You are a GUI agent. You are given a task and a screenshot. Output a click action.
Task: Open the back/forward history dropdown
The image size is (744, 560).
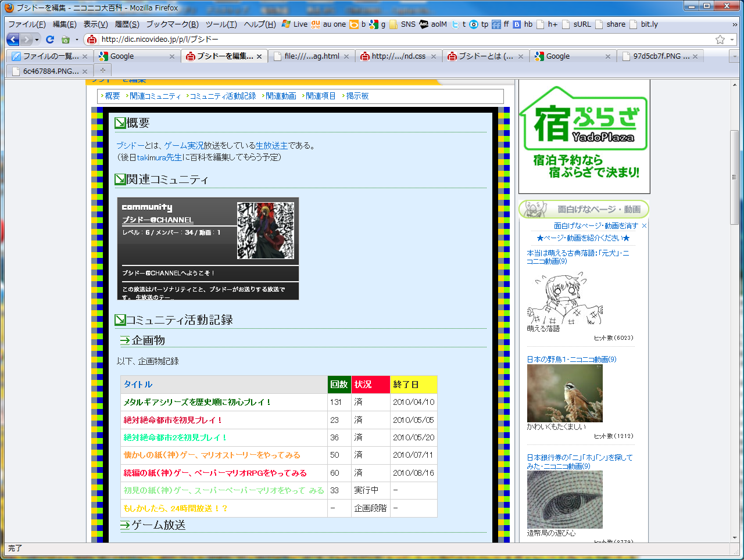37,40
